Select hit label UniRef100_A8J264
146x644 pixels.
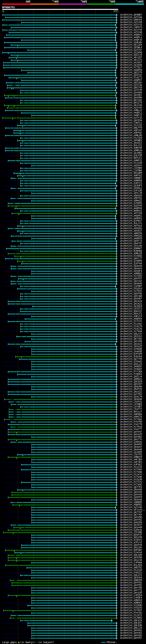tap(131, 45)
